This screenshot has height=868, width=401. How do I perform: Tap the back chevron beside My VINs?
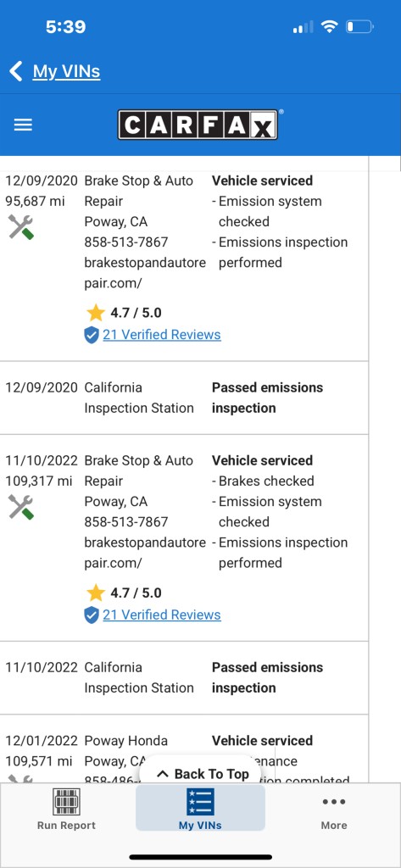tap(16, 71)
